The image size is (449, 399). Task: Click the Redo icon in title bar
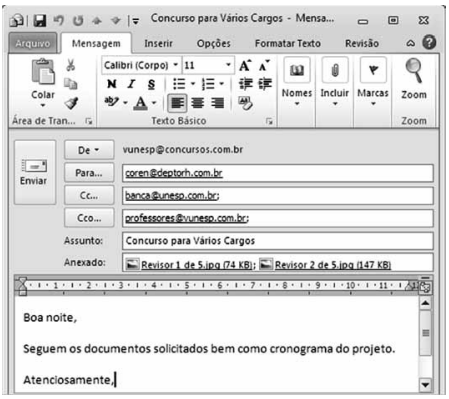pos(78,21)
